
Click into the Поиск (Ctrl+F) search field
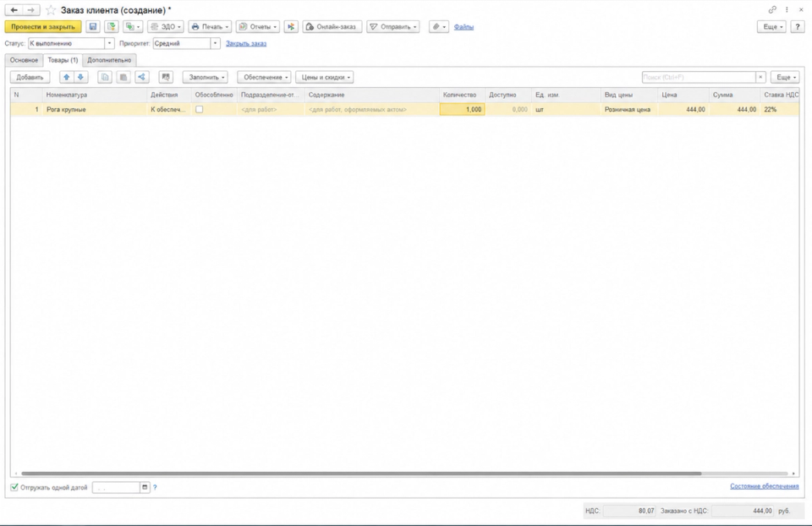tap(699, 77)
